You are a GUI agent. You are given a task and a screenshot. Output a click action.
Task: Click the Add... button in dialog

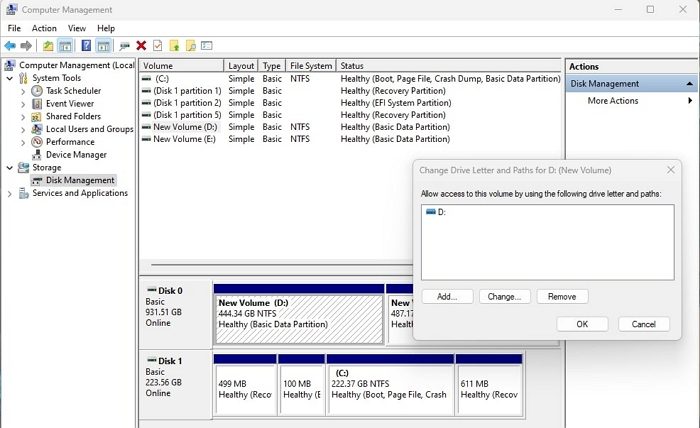coord(447,297)
